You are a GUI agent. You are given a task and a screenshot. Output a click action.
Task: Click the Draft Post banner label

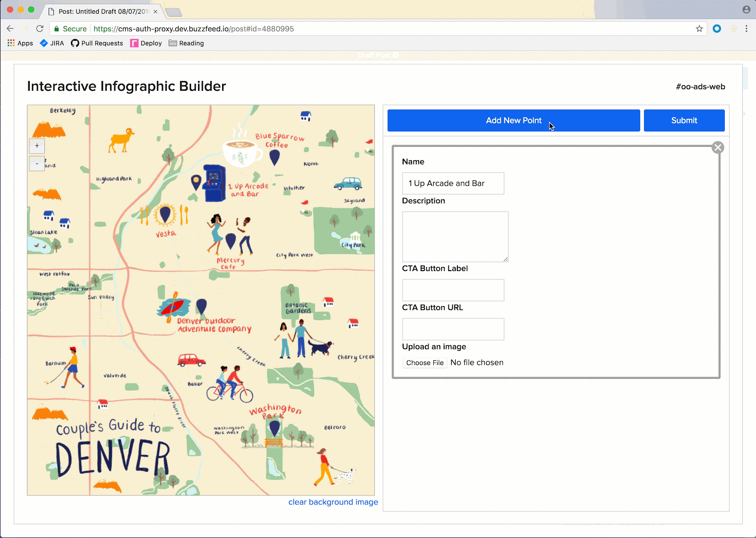pos(378,55)
